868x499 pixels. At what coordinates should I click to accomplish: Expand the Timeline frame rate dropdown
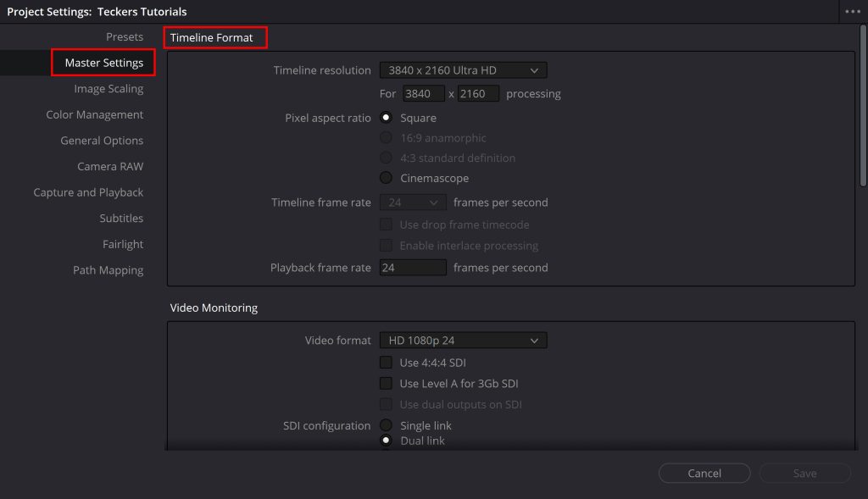tap(413, 202)
